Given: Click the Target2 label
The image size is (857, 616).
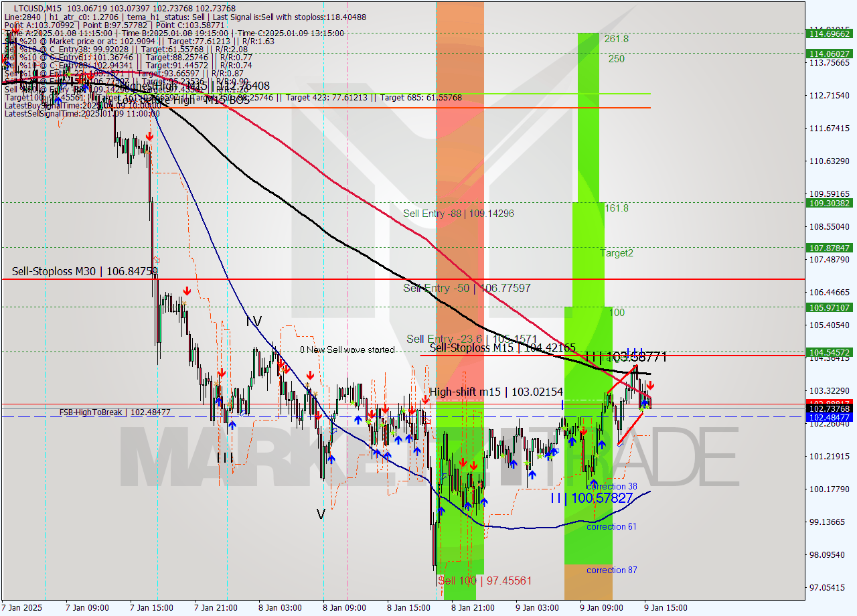Looking at the screenshot, I should (x=617, y=253).
